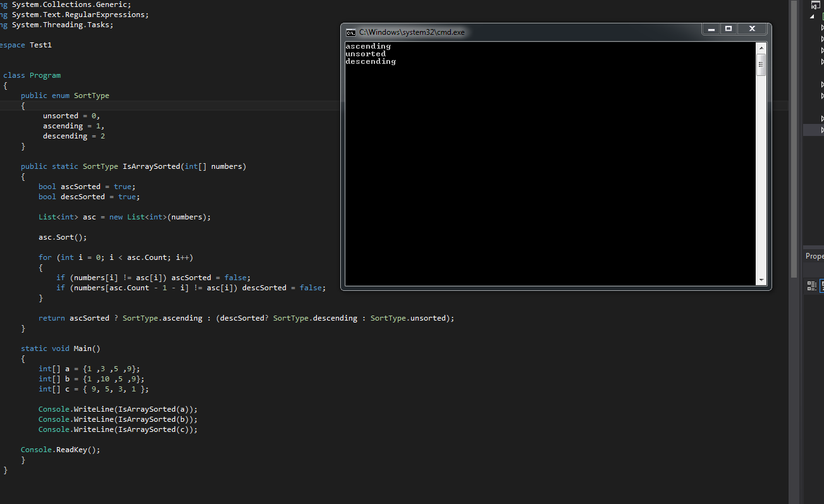This screenshot has width=824, height=504.
Task: Click the for loop header line
Action: point(116,257)
